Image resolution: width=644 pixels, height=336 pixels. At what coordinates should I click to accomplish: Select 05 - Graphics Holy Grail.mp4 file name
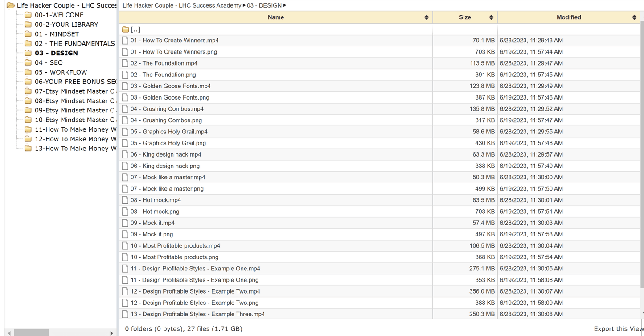(x=169, y=132)
